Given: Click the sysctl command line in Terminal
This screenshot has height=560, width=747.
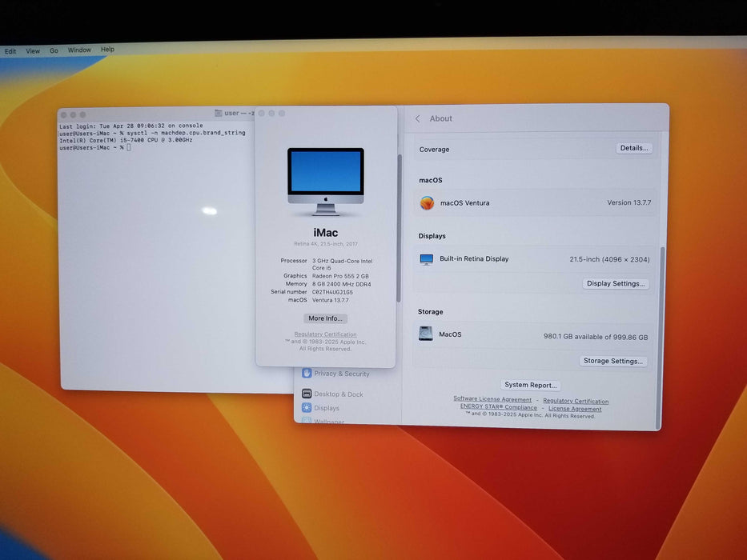Looking at the screenshot, I should tap(152, 133).
